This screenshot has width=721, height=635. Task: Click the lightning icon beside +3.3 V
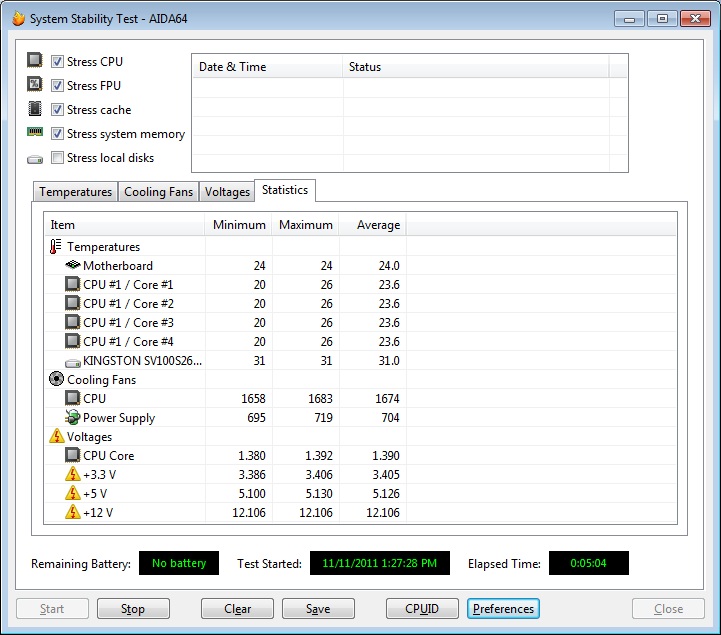[x=73, y=474]
